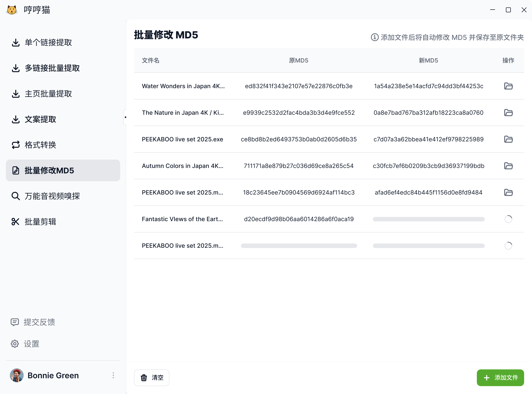The image size is (532, 394).
Task: Click the 提交反馈 feedback bubble icon
Action: 15,322
